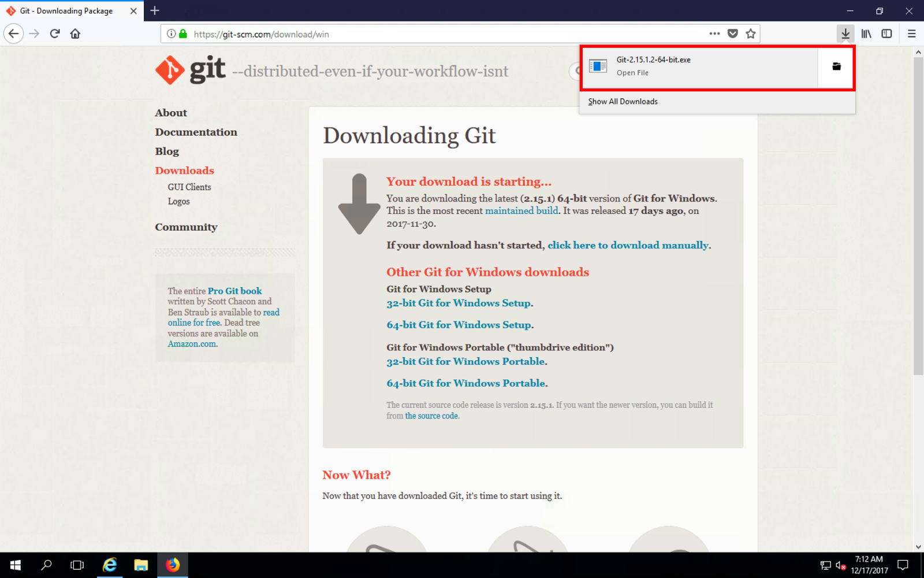
Task: Follow the maintained build link
Action: click(521, 211)
